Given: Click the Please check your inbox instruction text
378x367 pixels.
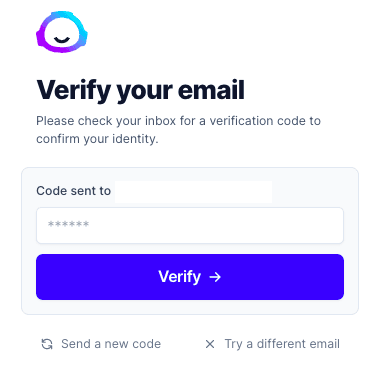Looking at the screenshot, I should point(178,121).
